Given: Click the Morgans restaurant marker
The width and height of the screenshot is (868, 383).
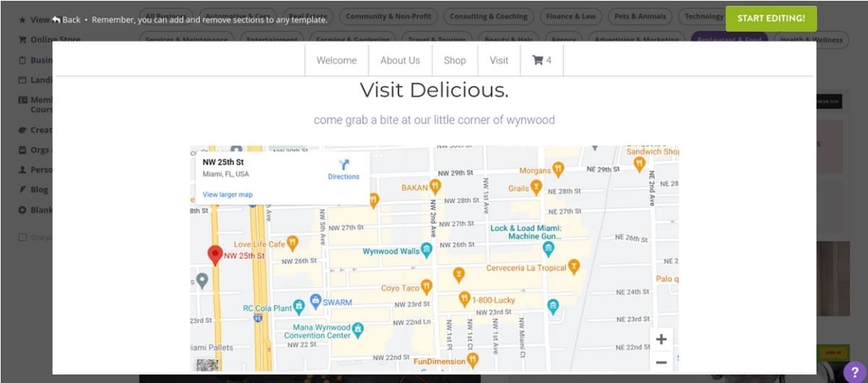Looking at the screenshot, I should [558, 170].
